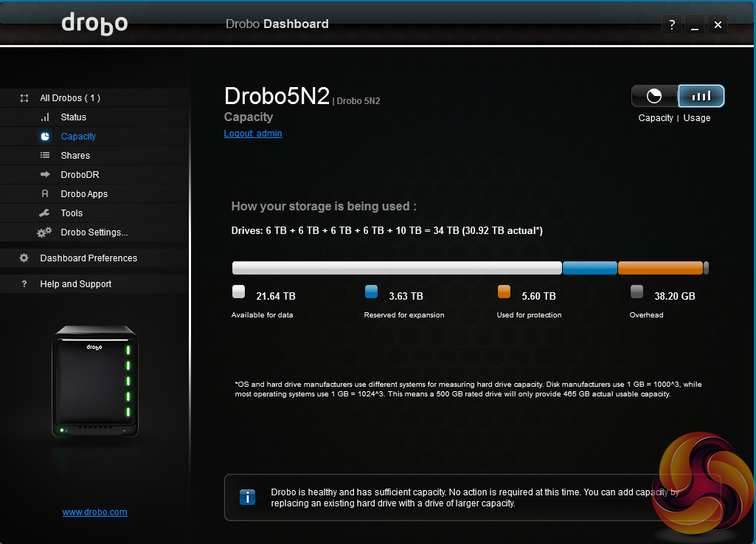The width and height of the screenshot is (756, 544).
Task: Open Drobo Settings
Action: (94, 233)
